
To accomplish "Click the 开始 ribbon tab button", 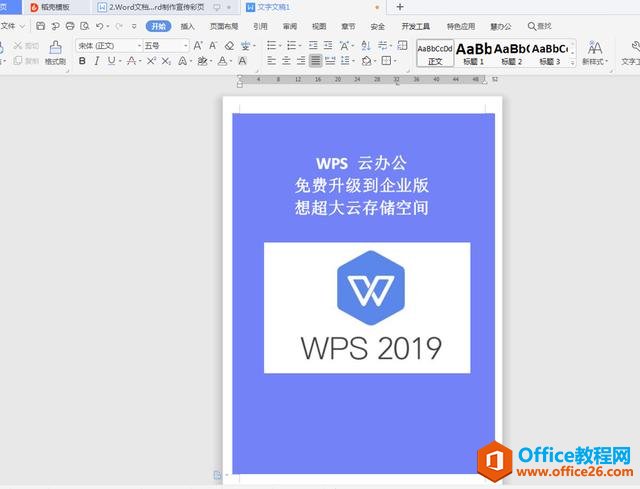I will click(x=158, y=26).
